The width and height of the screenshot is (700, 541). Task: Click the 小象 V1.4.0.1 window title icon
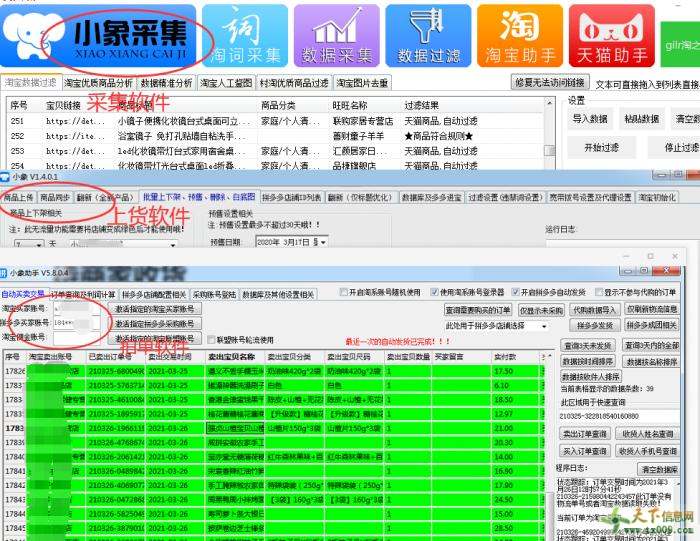click(x=5, y=177)
